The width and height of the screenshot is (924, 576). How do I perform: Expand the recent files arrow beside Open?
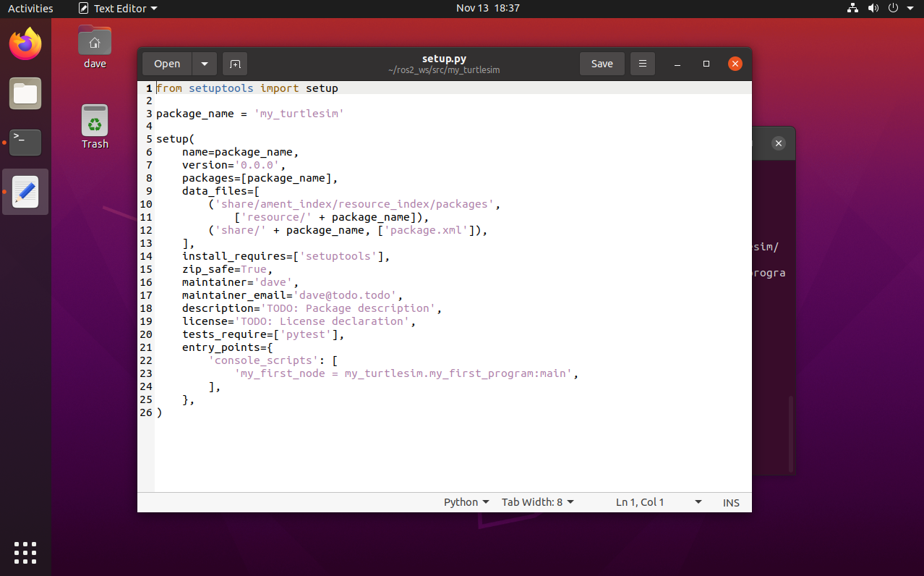click(x=205, y=64)
